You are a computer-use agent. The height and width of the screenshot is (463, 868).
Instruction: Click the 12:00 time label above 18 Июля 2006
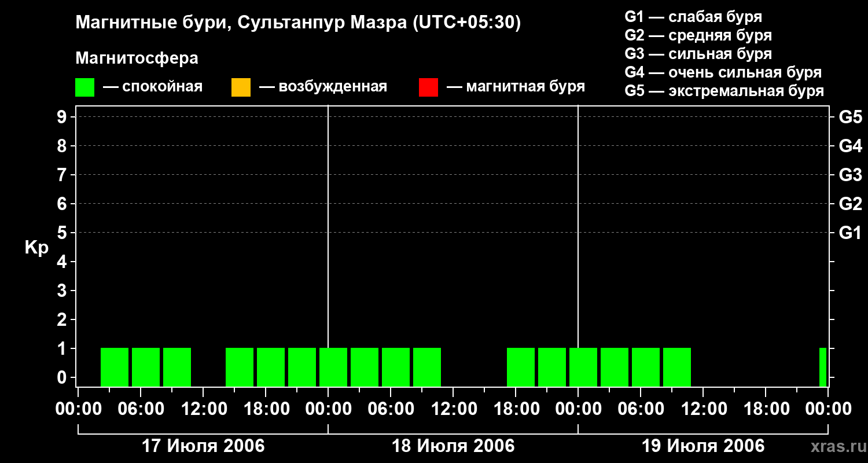[x=453, y=409]
